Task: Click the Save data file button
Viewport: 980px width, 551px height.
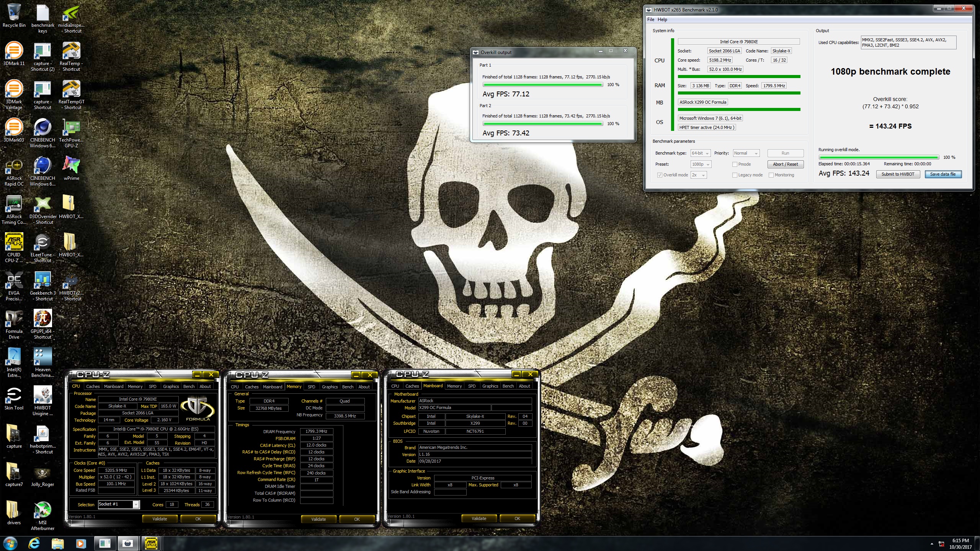Action: [943, 174]
